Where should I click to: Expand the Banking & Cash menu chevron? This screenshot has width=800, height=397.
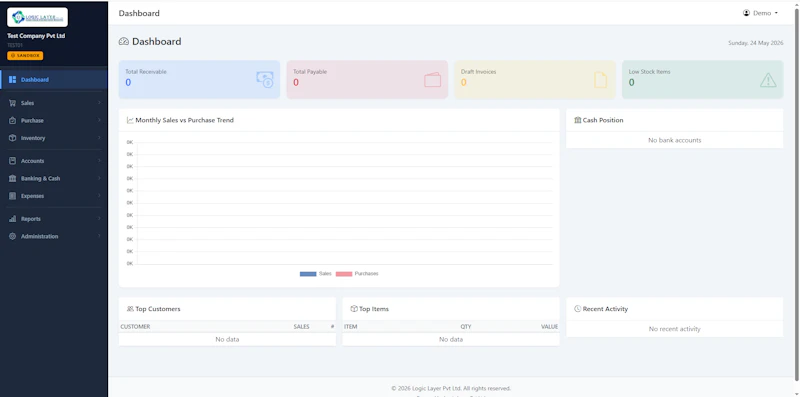pyautogui.click(x=99, y=179)
